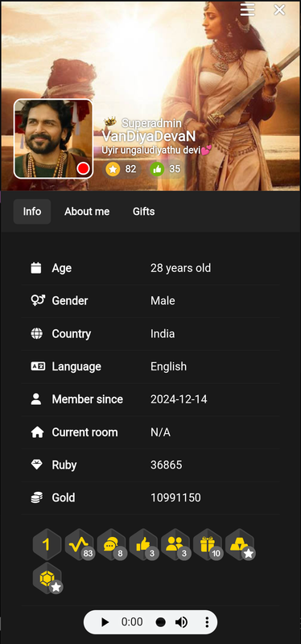Image resolution: width=301 pixels, height=644 pixels.
Task: Click the gender symbol icon beside Gender
Action: click(x=37, y=300)
